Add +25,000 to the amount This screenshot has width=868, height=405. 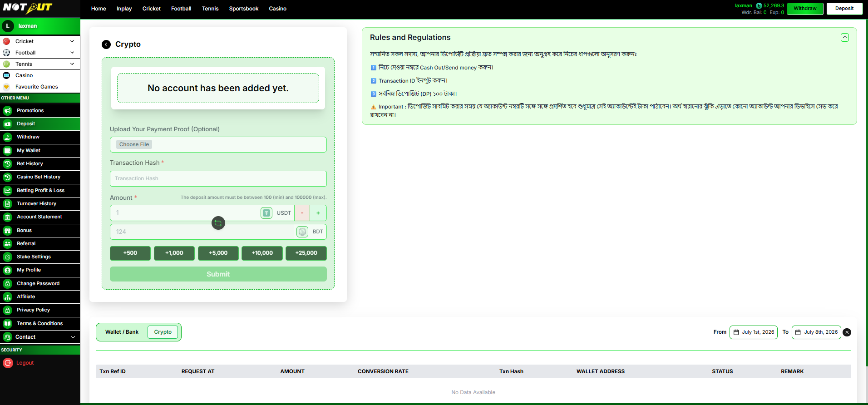pyautogui.click(x=306, y=253)
